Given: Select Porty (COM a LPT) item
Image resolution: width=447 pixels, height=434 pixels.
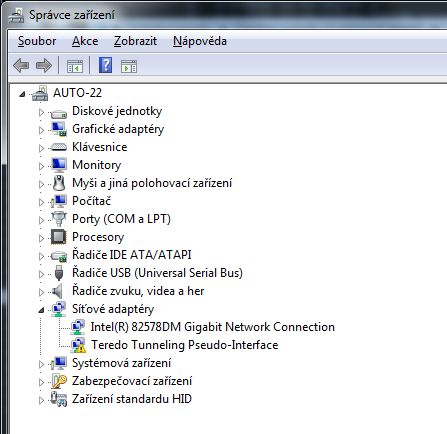Looking at the screenshot, I should (x=121, y=219).
